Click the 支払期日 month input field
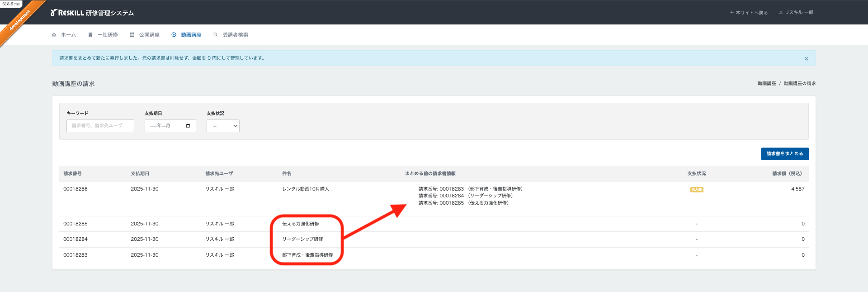This screenshot has width=868, height=292. click(165, 126)
